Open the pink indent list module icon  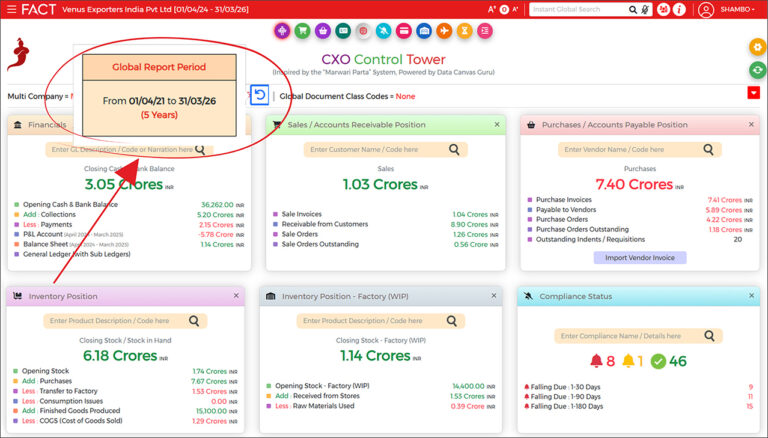(485, 31)
